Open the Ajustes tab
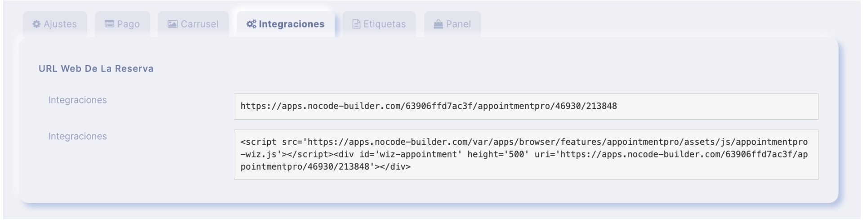868x224 pixels. [x=55, y=24]
